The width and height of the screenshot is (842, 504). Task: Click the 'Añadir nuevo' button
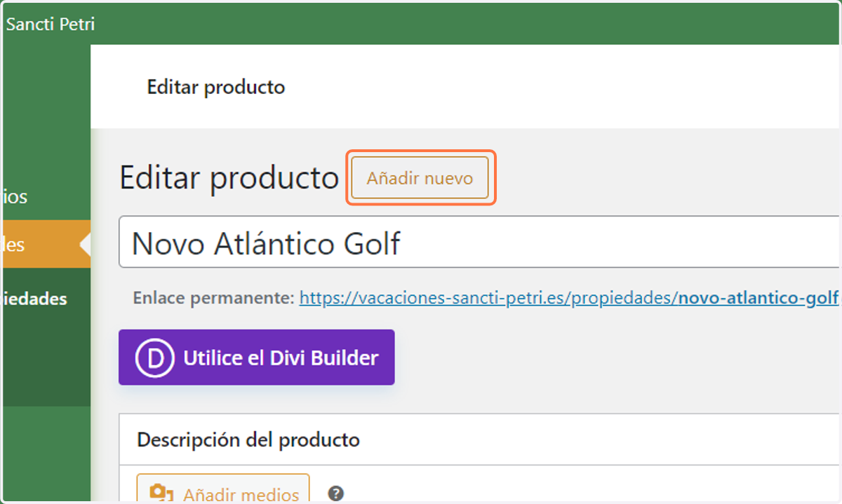[x=420, y=178]
